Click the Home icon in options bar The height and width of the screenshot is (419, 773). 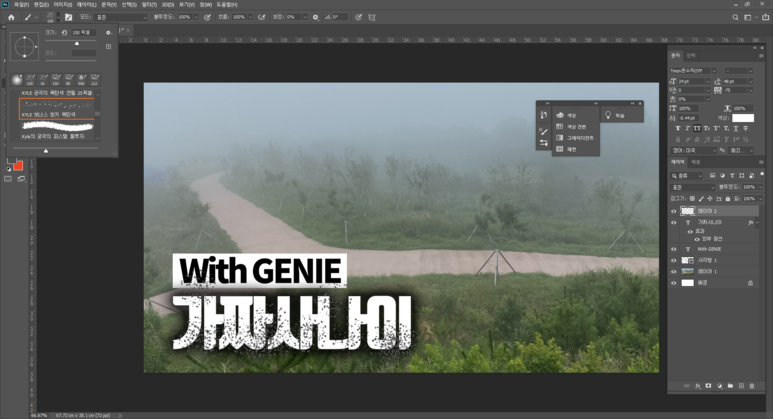(x=11, y=17)
